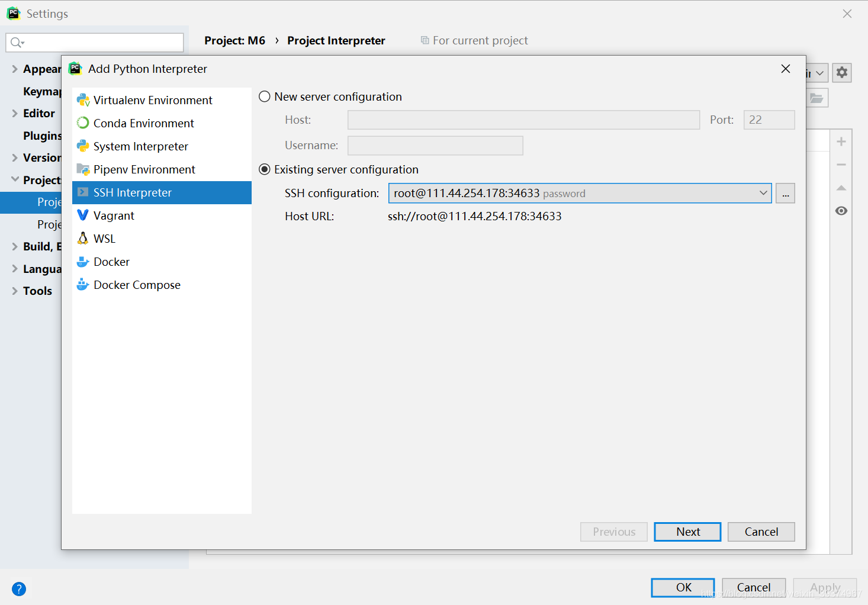
Task: Click the PyCharm icon in the Settings title bar
Action: coord(14,13)
